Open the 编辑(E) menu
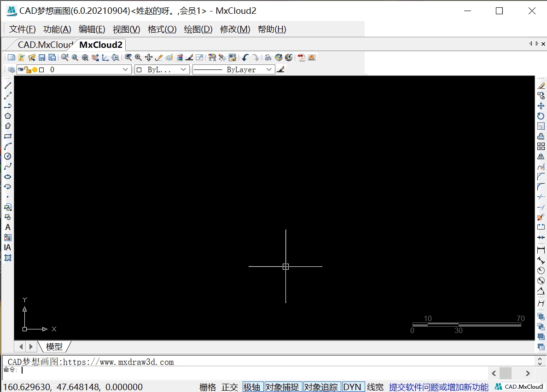This screenshot has width=547, height=392. coord(92,29)
